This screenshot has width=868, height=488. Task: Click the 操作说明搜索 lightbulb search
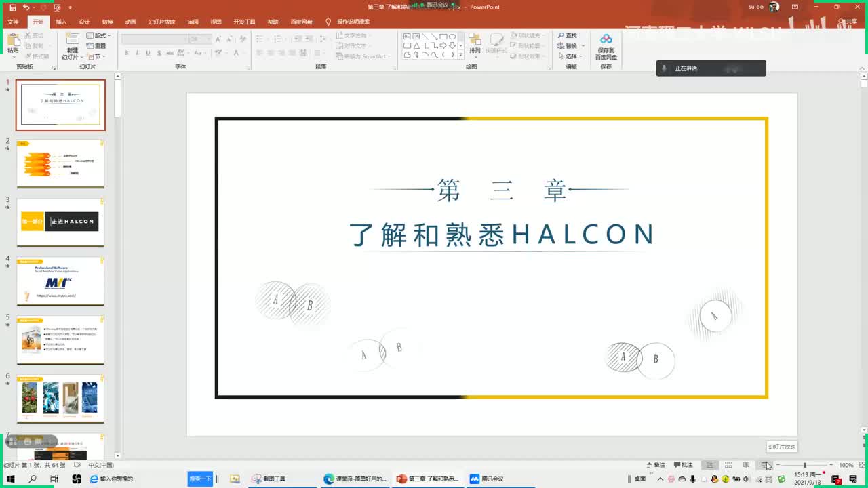(348, 22)
